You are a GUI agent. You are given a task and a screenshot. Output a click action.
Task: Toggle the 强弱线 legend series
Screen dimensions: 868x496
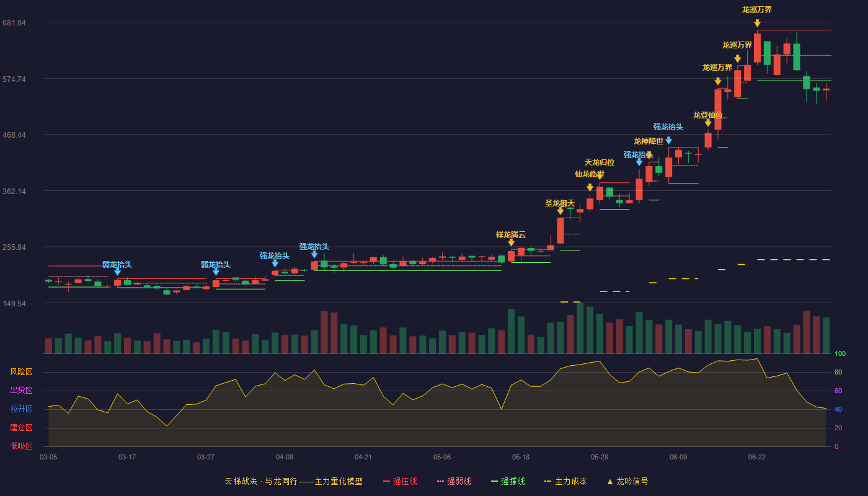point(454,481)
